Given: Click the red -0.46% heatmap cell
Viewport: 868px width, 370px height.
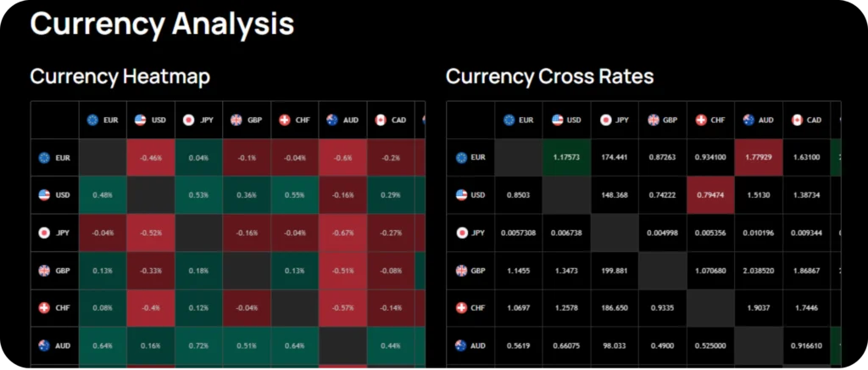Looking at the screenshot, I should pyautogui.click(x=152, y=158).
